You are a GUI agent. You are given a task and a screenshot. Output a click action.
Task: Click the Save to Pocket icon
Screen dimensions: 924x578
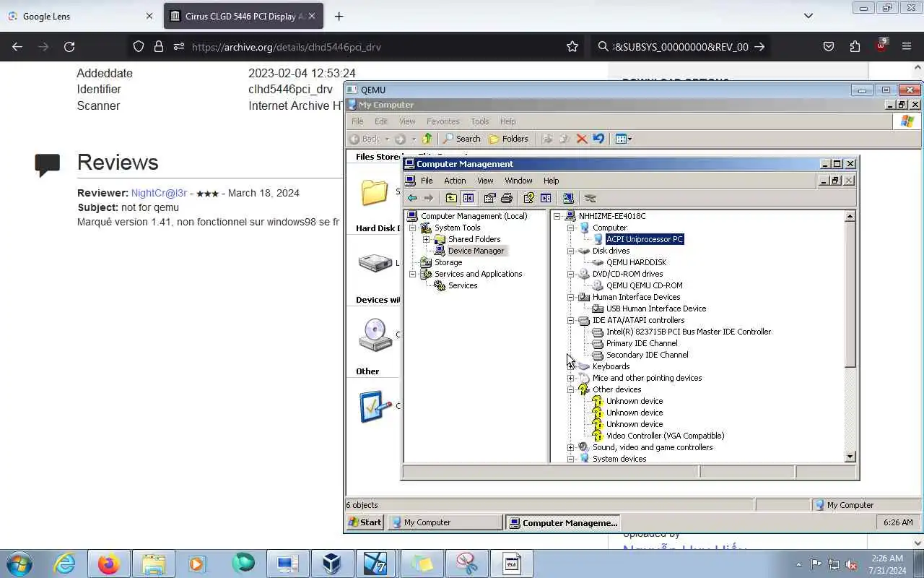coord(829,47)
